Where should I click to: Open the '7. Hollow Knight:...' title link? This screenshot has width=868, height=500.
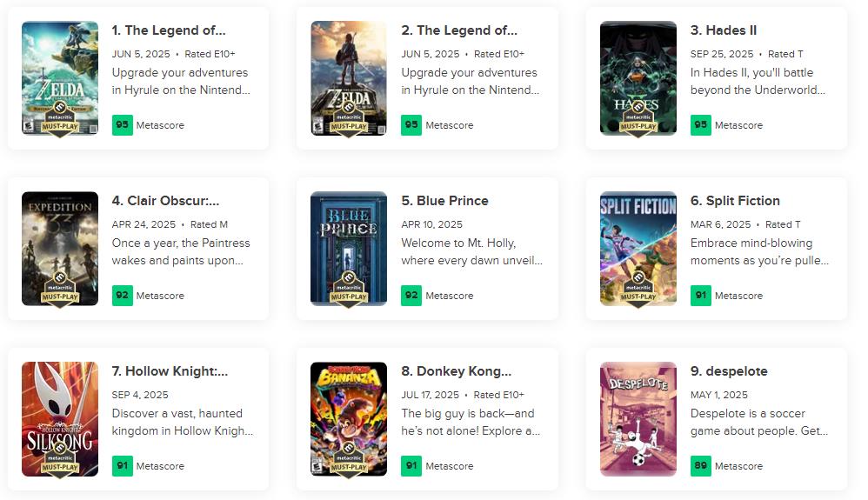pos(170,371)
